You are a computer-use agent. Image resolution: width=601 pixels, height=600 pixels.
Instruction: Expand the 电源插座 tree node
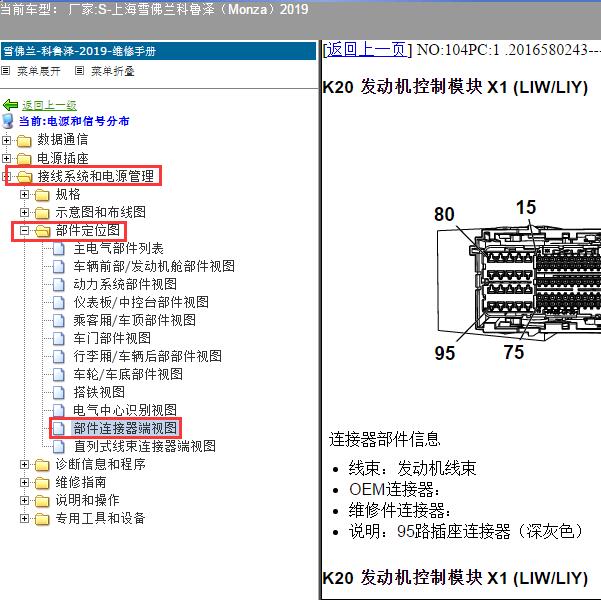click(6, 158)
